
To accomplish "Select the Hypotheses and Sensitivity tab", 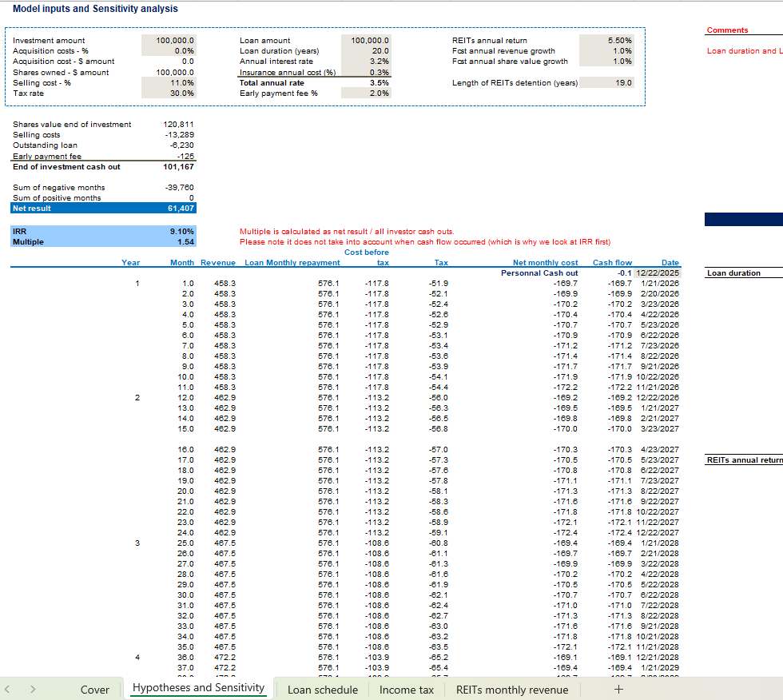I will (x=198, y=688).
